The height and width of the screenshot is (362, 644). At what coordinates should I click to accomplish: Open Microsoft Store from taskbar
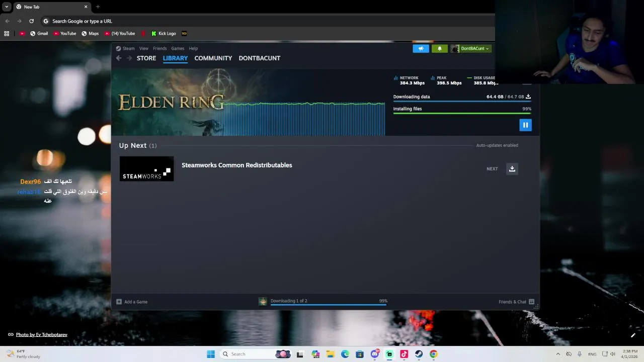tap(360, 354)
